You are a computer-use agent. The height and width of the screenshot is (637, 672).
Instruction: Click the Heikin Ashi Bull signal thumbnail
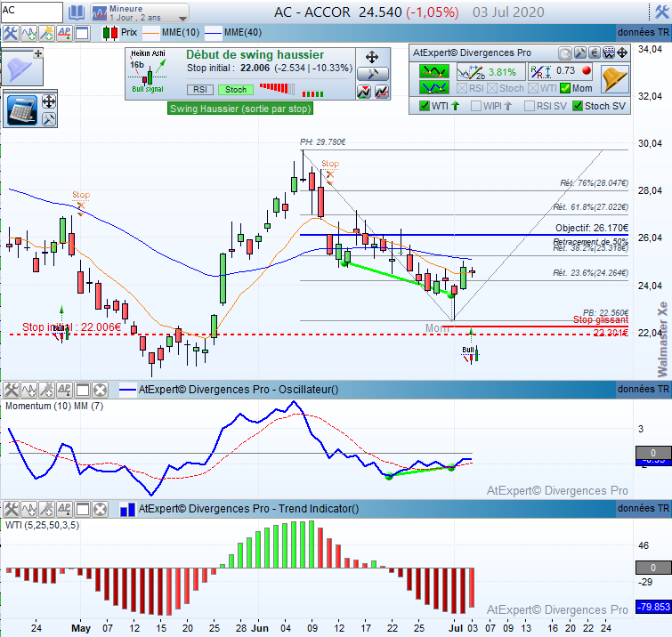point(148,73)
